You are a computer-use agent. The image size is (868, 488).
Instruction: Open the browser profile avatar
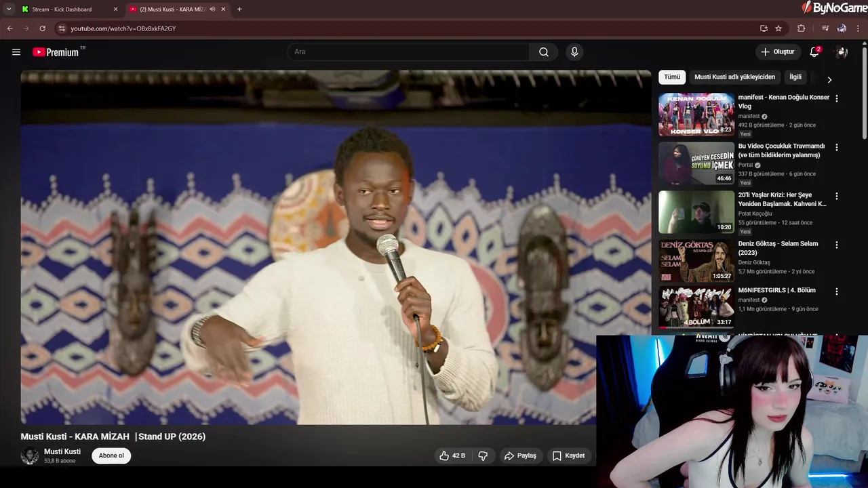(x=842, y=28)
